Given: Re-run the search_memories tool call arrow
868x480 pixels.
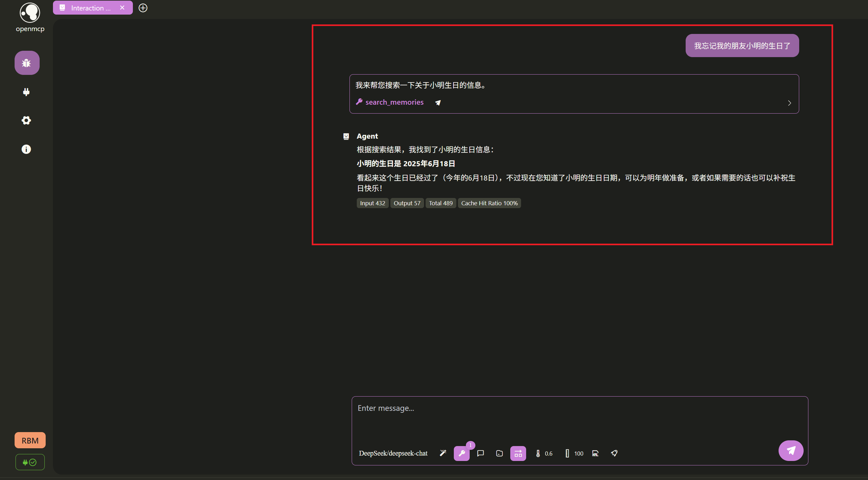Looking at the screenshot, I should tap(438, 102).
